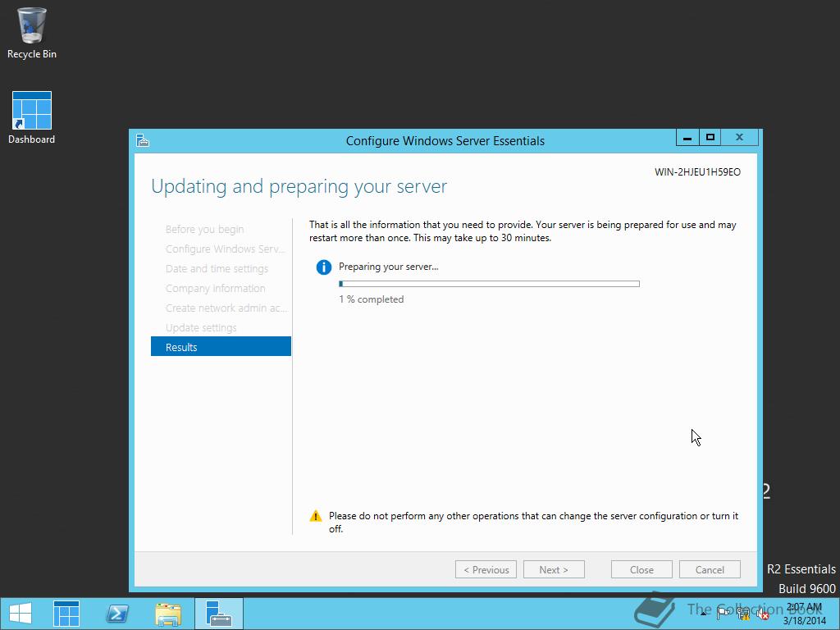Open the clock showing 2:07 AM
840x630 pixels.
(x=804, y=614)
